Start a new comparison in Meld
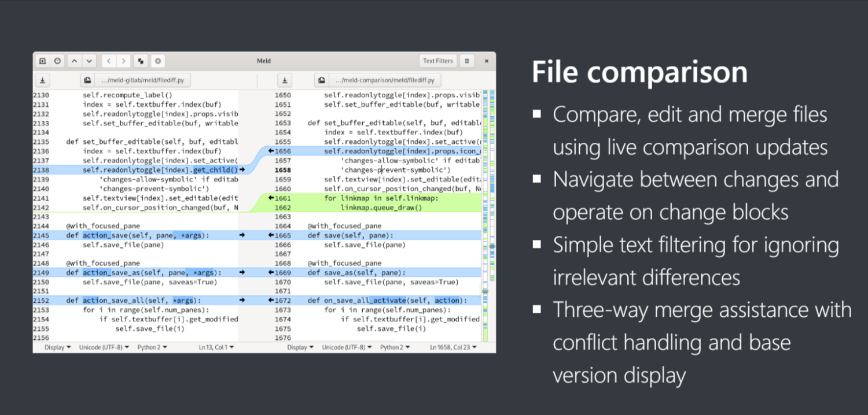Image resolution: width=868 pixels, height=415 pixels. click(42, 61)
